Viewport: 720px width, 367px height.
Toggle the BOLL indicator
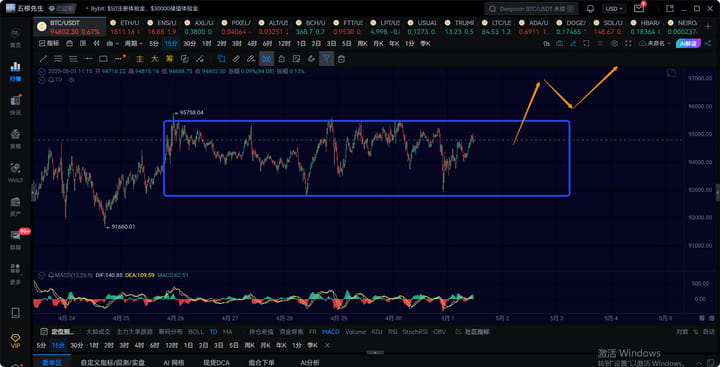point(196,332)
